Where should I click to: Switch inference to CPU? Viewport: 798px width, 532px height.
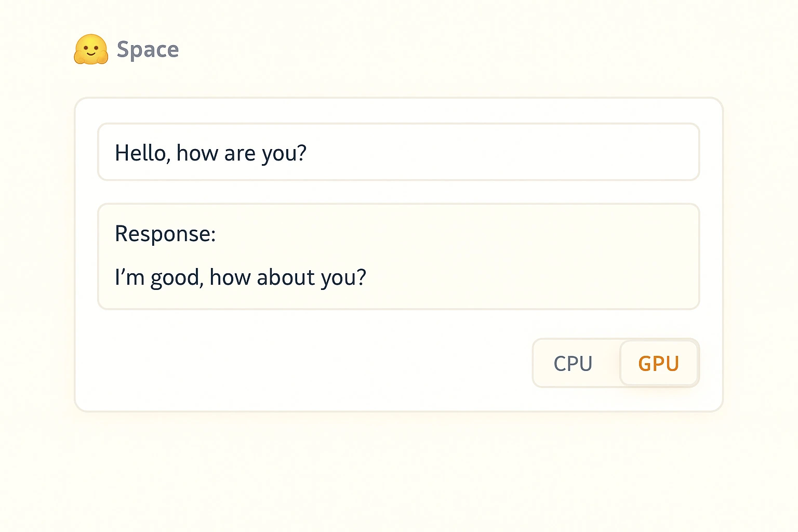(x=573, y=363)
